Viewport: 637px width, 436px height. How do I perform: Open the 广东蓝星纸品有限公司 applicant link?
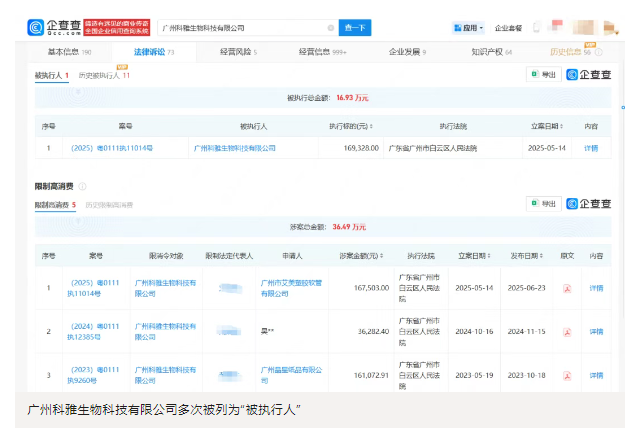coord(291,374)
